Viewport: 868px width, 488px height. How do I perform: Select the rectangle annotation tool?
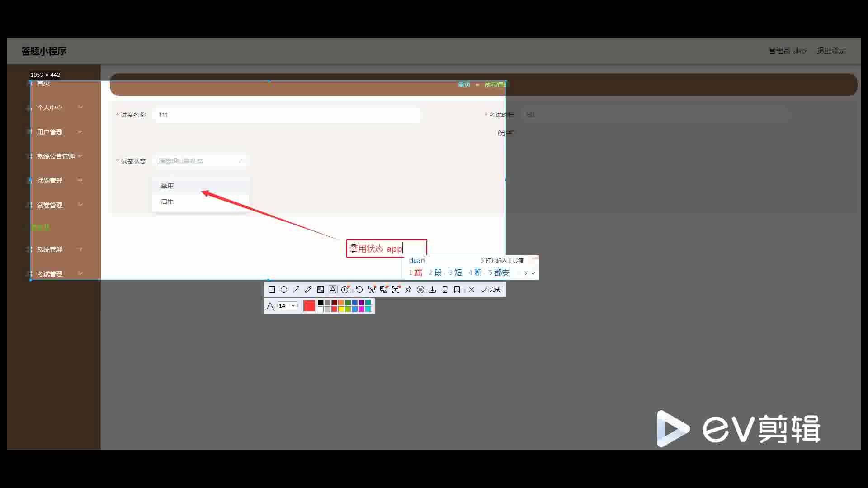(272, 290)
